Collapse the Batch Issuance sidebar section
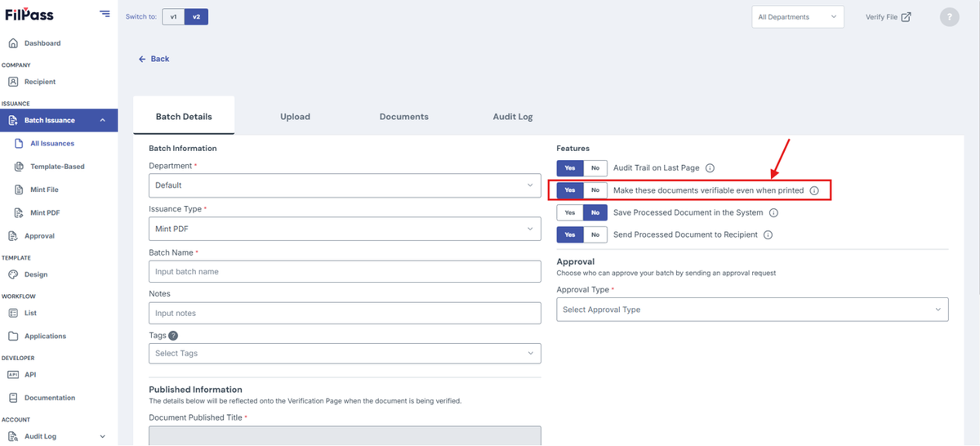This screenshot has width=980, height=446. click(102, 120)
